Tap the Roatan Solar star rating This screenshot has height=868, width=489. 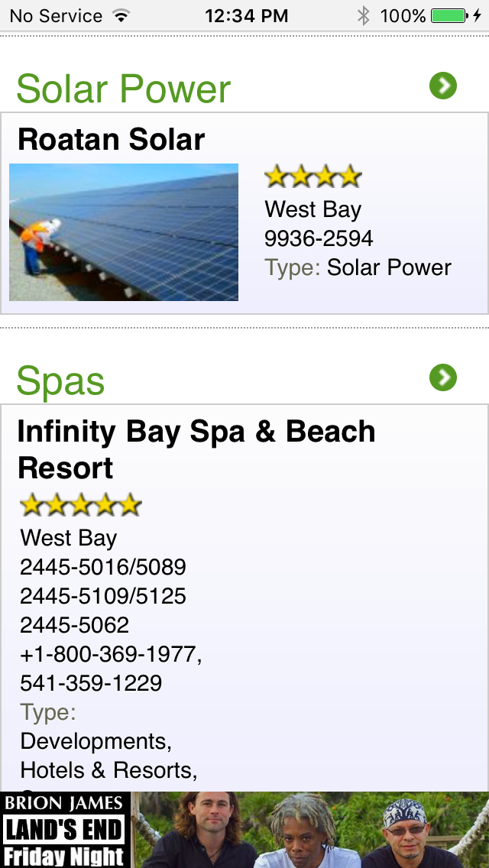[313, 177]
